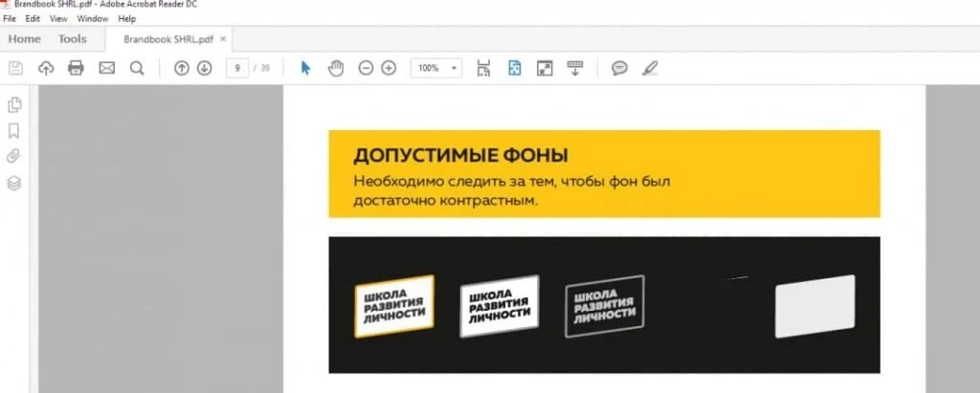
Task: Open Page Thumbnails side panel
Action: (x=13, y=105)
